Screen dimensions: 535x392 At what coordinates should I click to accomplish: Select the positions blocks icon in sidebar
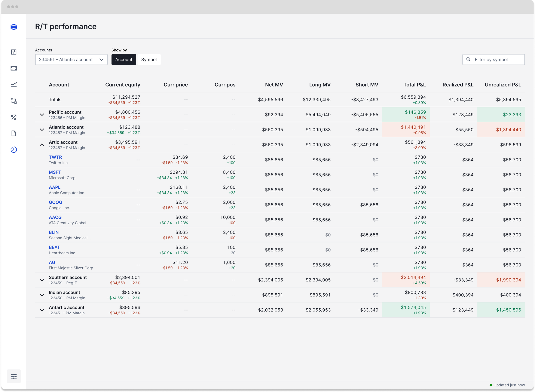(13, 101)
